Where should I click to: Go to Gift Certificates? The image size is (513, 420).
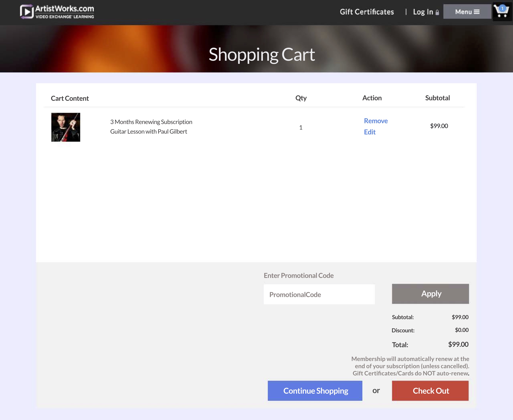(x=367, y=12)
